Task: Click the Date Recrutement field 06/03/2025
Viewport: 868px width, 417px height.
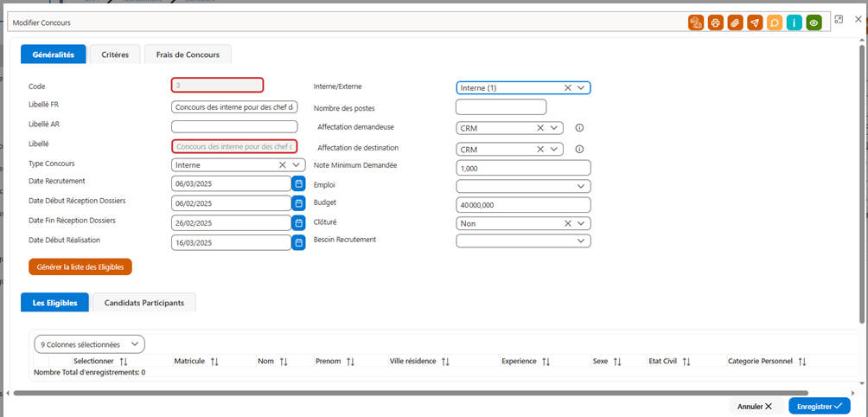Action: pyautogui.click(x=232, y=183)
